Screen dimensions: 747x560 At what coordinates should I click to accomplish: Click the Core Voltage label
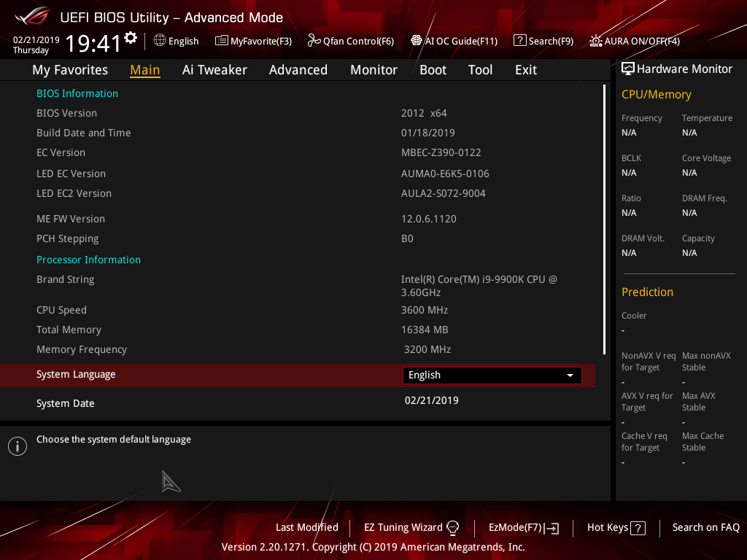point(706,158)
